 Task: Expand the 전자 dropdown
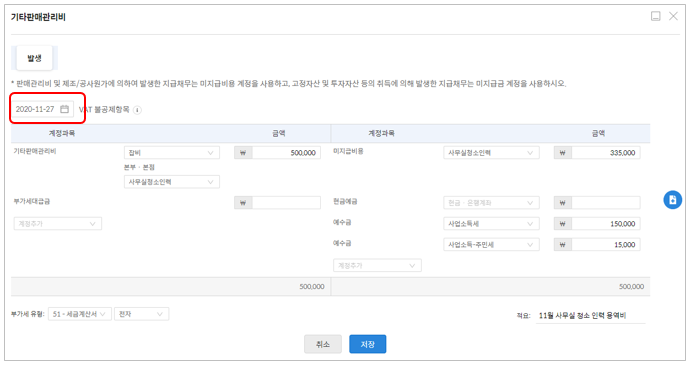click(141, 314)
